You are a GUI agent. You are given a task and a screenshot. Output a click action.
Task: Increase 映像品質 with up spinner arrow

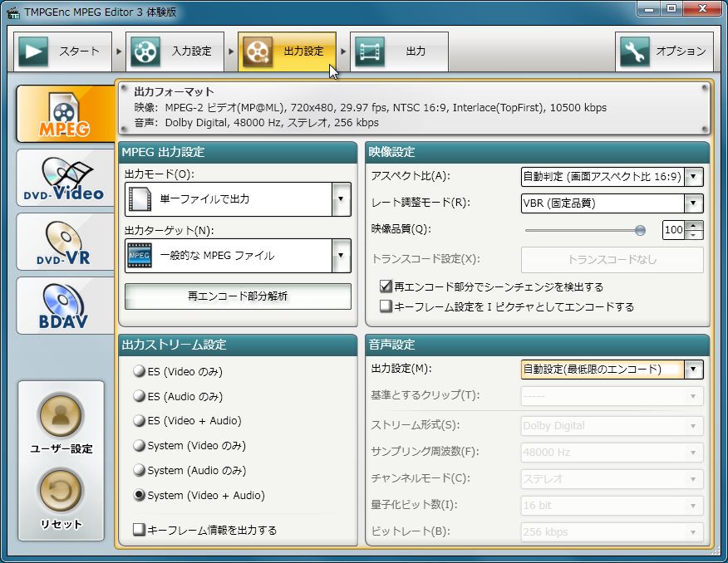coord(694,225)
